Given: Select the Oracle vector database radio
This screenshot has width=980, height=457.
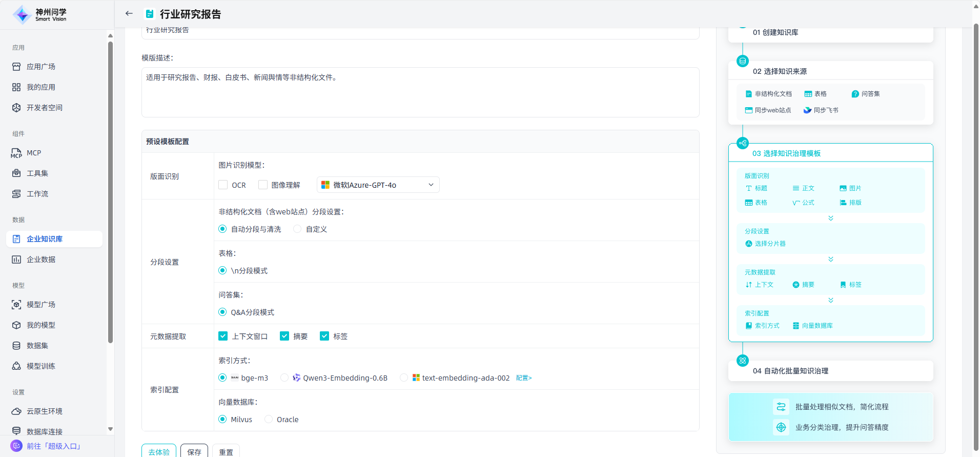Looking at the screenshot, I should click(x=269, y=419).
